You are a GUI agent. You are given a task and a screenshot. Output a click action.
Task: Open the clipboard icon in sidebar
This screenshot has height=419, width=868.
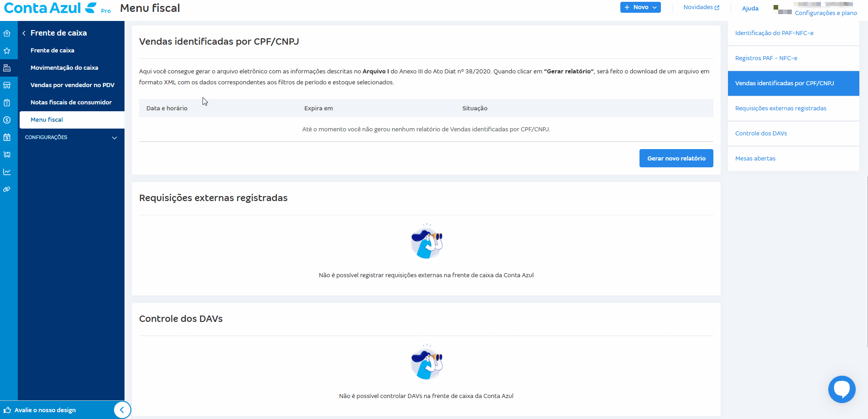(7, 103)
